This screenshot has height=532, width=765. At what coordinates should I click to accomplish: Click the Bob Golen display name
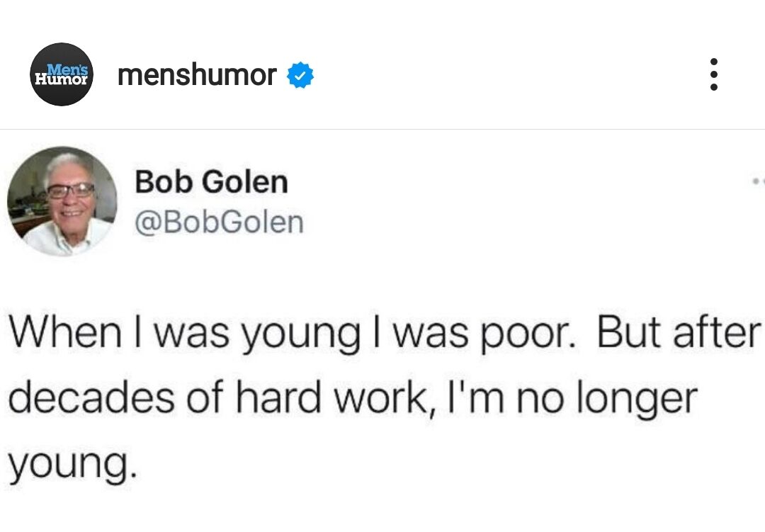211,182
